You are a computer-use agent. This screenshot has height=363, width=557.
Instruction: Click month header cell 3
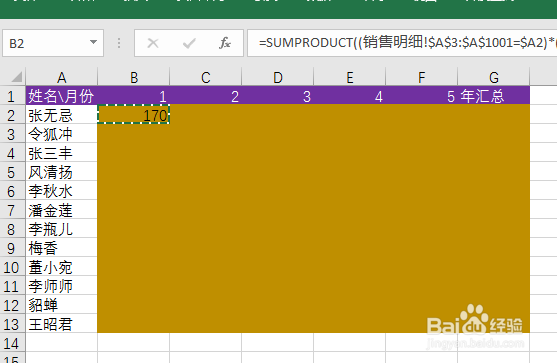point(278,95)
